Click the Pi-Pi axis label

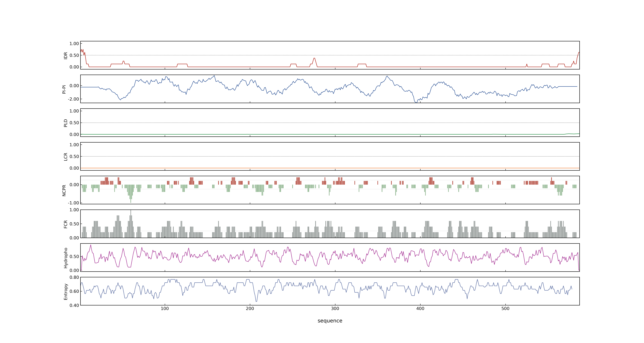click(x=64, y=89)
